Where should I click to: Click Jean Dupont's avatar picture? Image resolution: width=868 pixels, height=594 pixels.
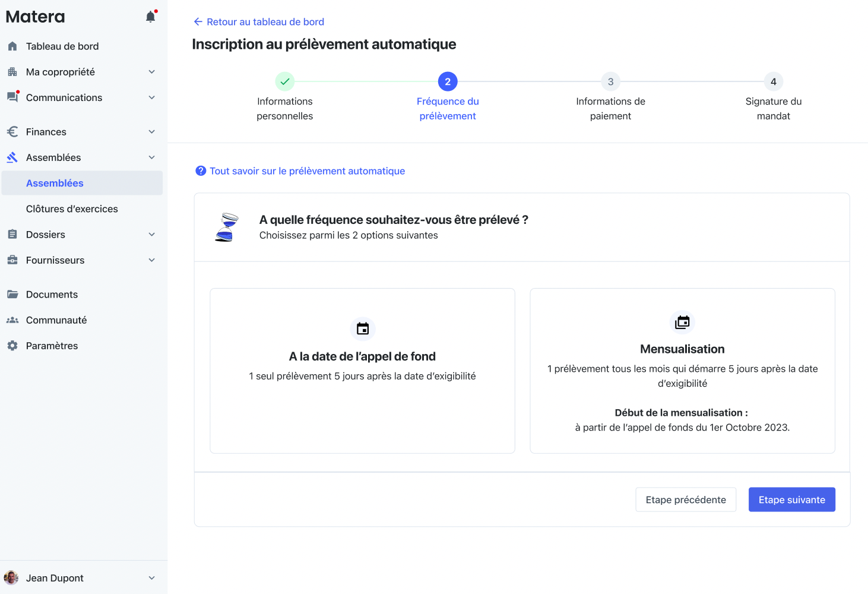click(x=11, y=578)
